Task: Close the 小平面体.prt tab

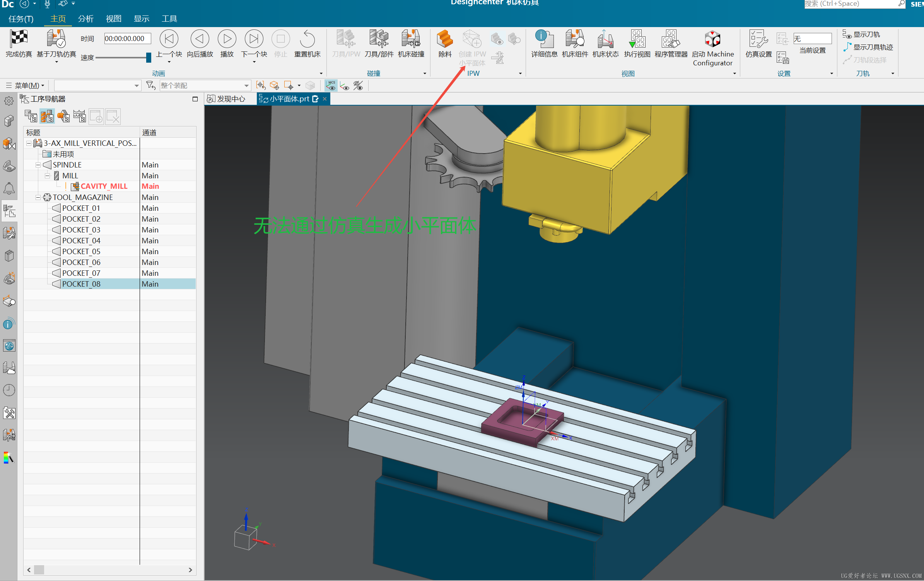Action: tap(325, 99)
